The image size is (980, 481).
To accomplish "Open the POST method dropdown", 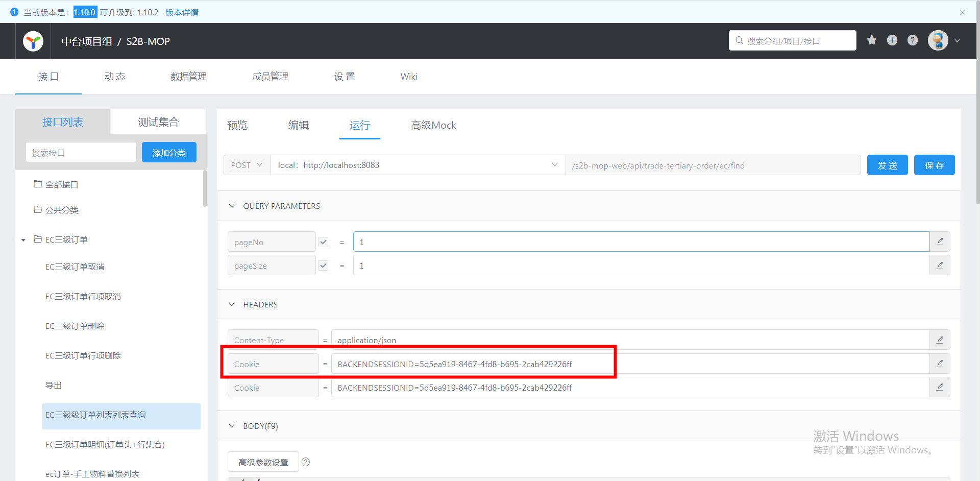I will pyautogui.click(x=247, y=164).
